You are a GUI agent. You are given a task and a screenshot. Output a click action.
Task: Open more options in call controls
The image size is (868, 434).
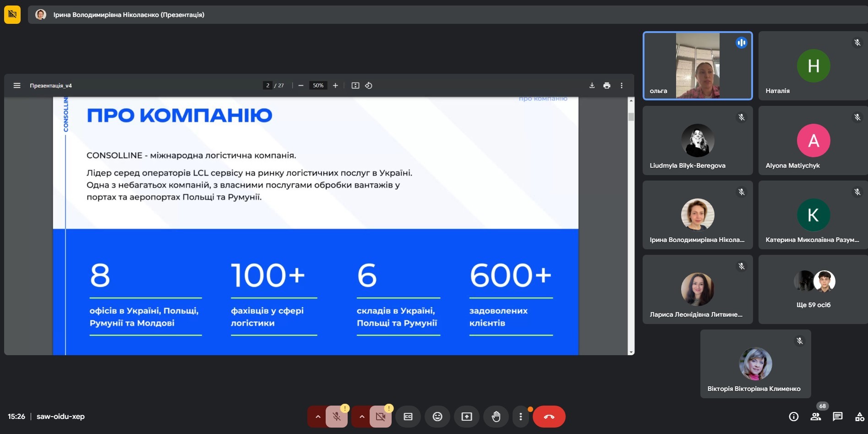point(521,417)
